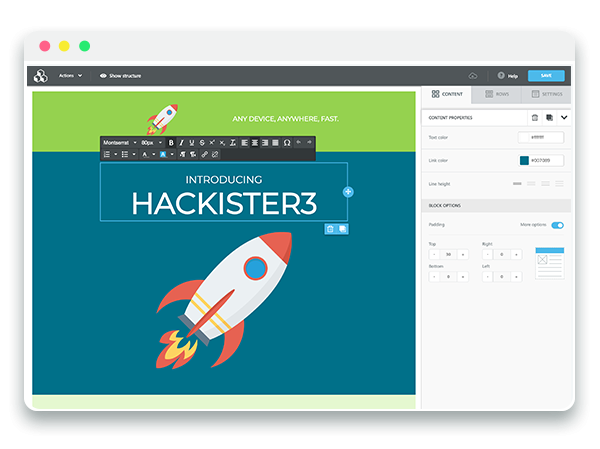Click the cloud upload icon in top bar
The image size is (600, 449).
[x=473, y=75]
